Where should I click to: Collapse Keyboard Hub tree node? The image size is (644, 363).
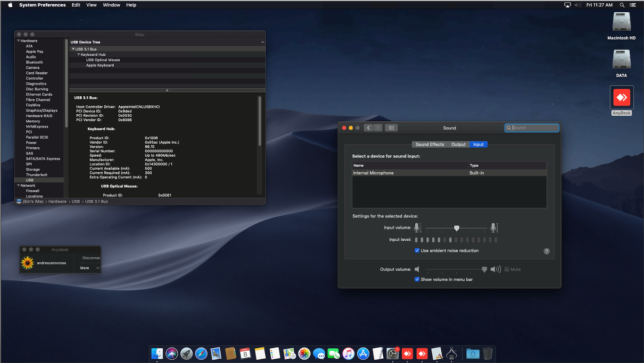click(x=79, y=55)
